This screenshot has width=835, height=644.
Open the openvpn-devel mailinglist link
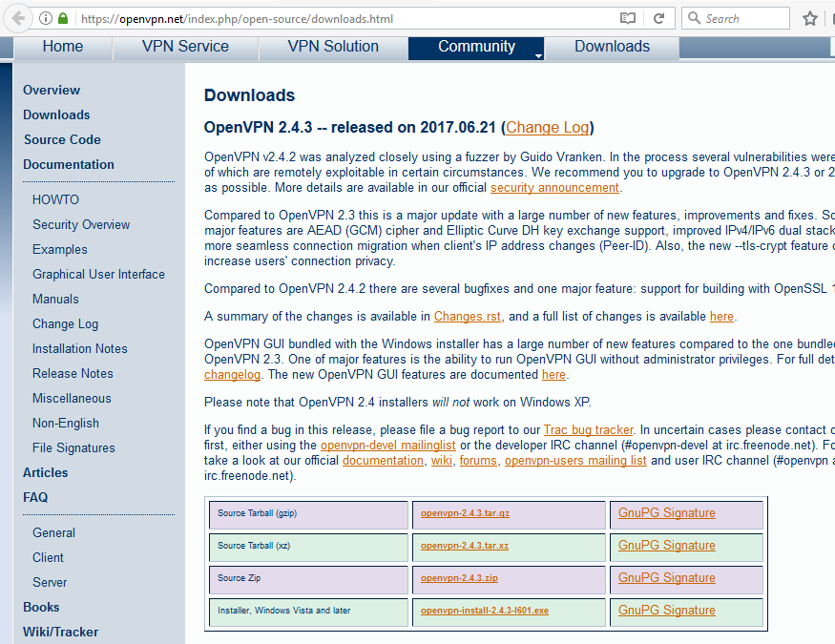pos(387,446)
